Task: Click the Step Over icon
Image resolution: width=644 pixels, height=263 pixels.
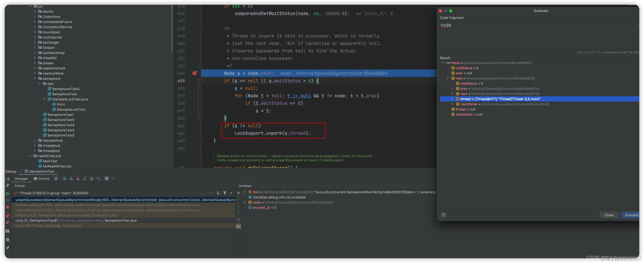Action: pos(65,178)
